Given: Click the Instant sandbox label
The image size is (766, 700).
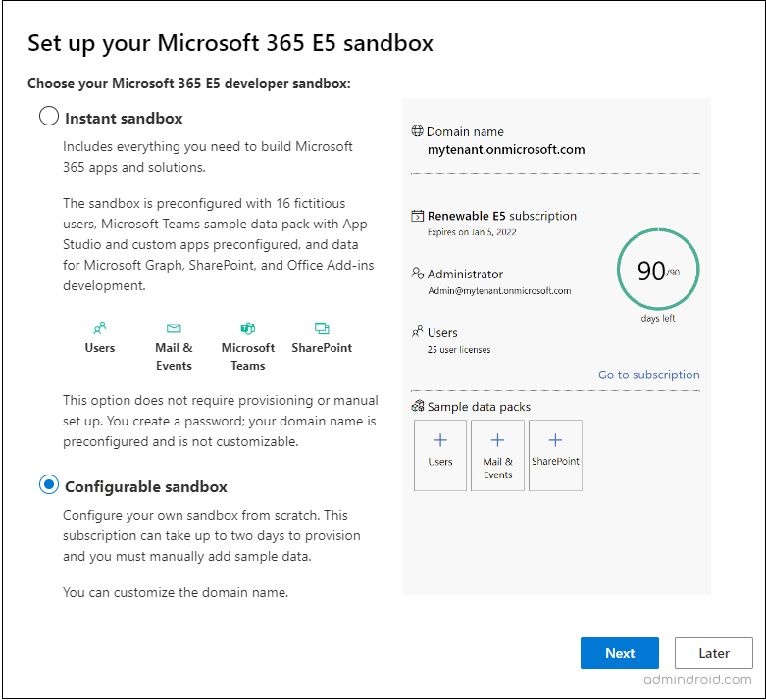Looking at the screenshot, I should (124, 119).
